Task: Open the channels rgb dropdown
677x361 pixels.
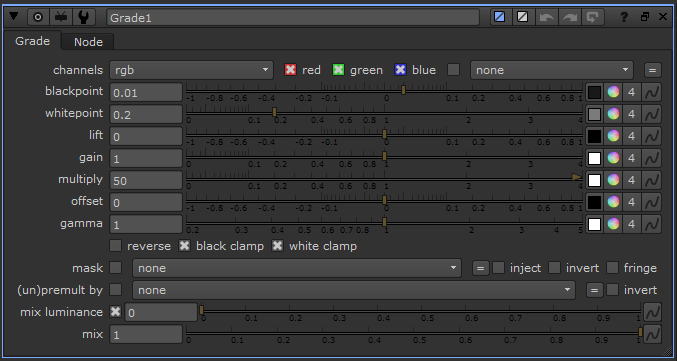Action: coord(191,70)
